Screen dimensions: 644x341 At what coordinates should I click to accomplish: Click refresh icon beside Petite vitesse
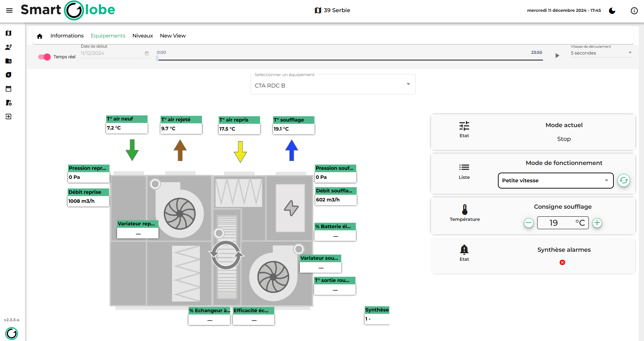click(624, 181)
